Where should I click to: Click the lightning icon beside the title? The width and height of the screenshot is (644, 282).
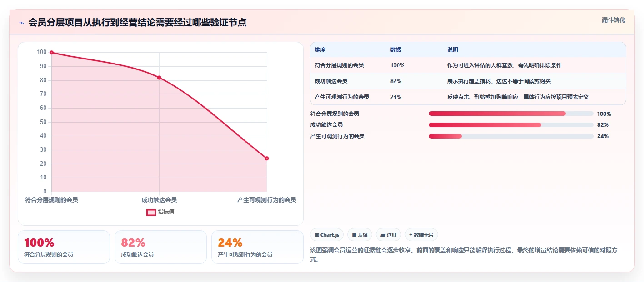click(21, 23)
